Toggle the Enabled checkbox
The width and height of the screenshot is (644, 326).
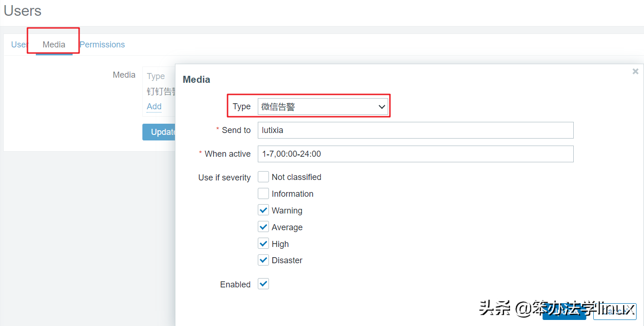coord(263,284)
